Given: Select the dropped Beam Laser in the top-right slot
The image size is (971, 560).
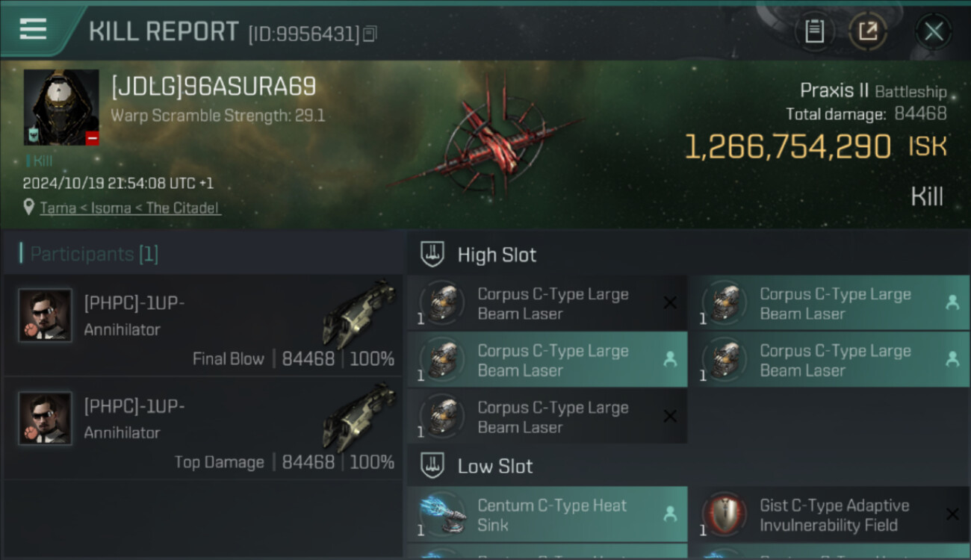Looking at the screenshot, I should (x=828, y=302).
